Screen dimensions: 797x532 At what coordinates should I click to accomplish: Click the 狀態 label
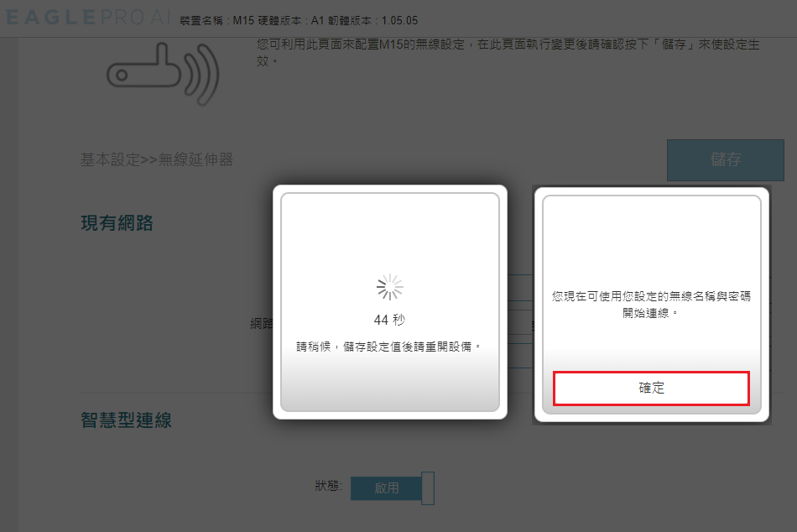pyautogui.click(x=328, y=486)
